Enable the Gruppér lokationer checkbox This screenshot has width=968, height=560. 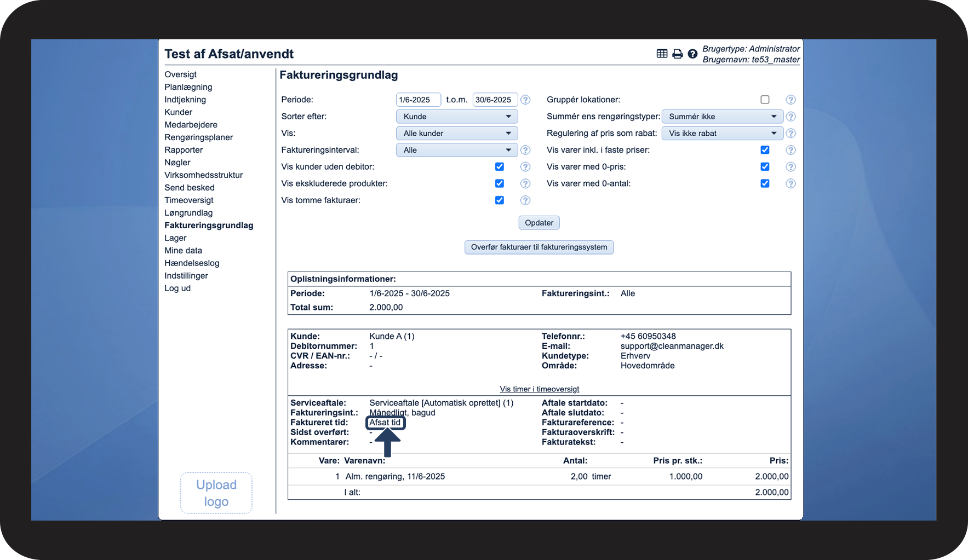(765, 100)
